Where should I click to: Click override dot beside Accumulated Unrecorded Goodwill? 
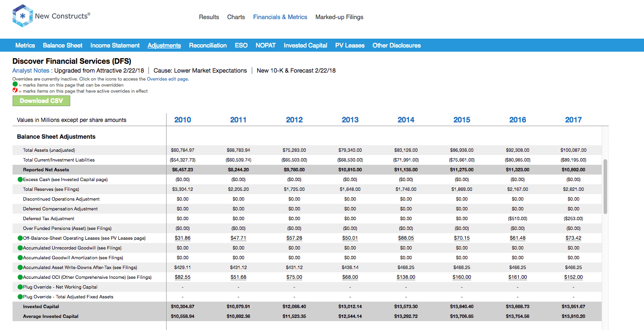(x=20, y=248)
